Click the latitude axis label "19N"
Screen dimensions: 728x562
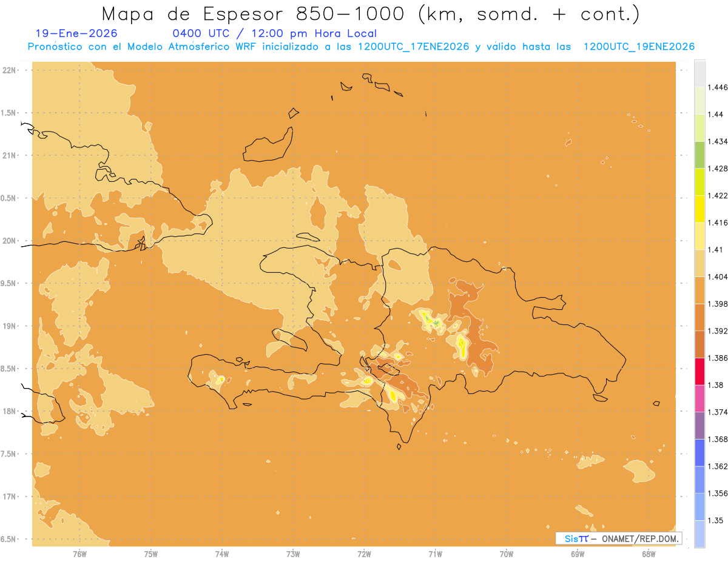[10, 326]
